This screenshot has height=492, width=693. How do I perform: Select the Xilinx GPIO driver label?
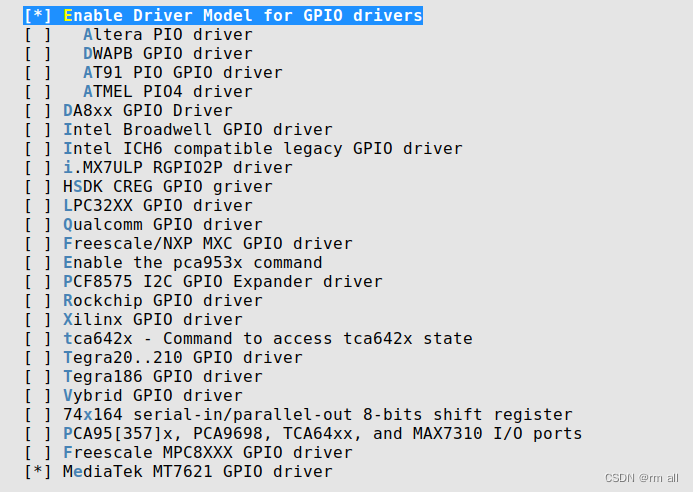153,320
